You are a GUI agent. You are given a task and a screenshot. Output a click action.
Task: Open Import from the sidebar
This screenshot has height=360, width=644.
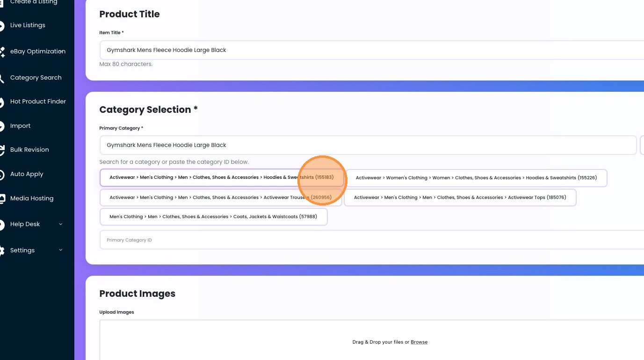point(20,126)
